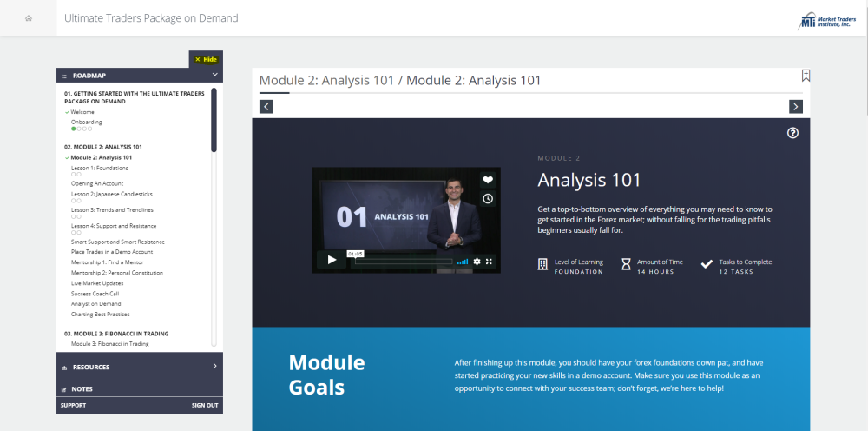Select Module 2: Analysis 101 in the roadmap
The width and height of the screenshot is (868, 431).
pyautogui.click(x=102, y=157)
